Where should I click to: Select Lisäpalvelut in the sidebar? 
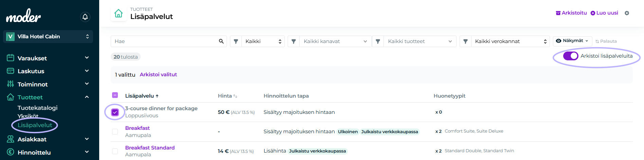(x=35, y=125)
